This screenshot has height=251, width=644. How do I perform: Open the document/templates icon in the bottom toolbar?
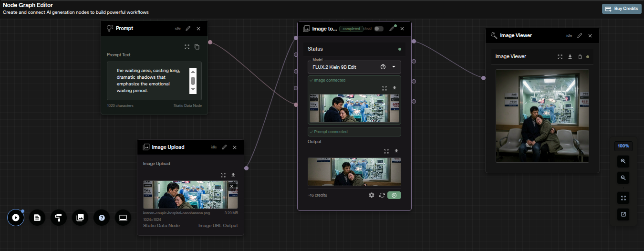[37, 218]
